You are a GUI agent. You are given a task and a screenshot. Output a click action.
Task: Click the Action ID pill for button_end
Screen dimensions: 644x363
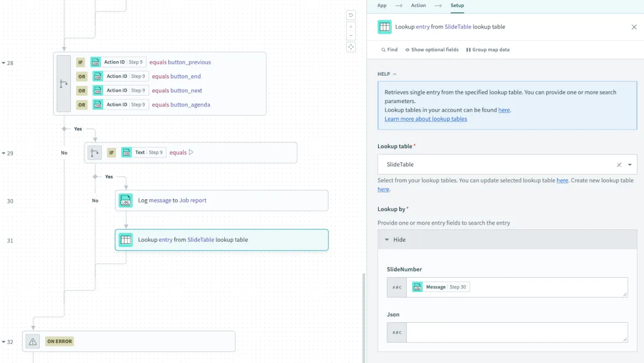[120, 76]
